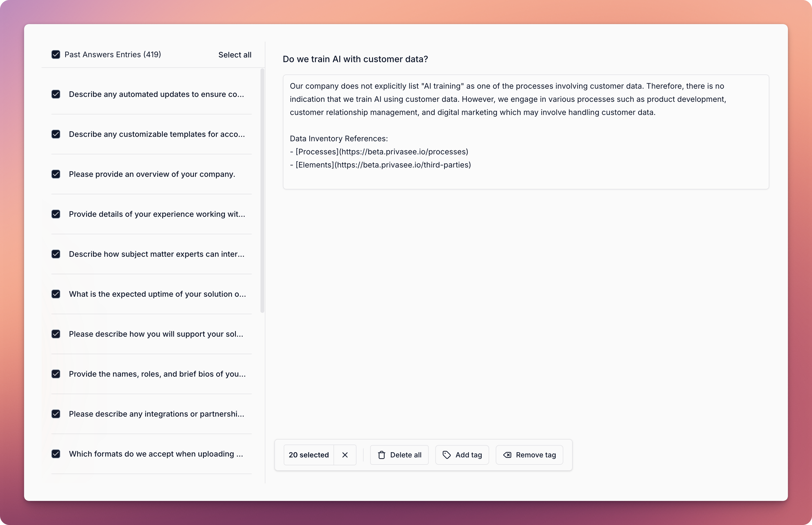Uncheck 'What is the expected uptime' checkbox
This screenshot has height=525, width=812.
(56, 294)
